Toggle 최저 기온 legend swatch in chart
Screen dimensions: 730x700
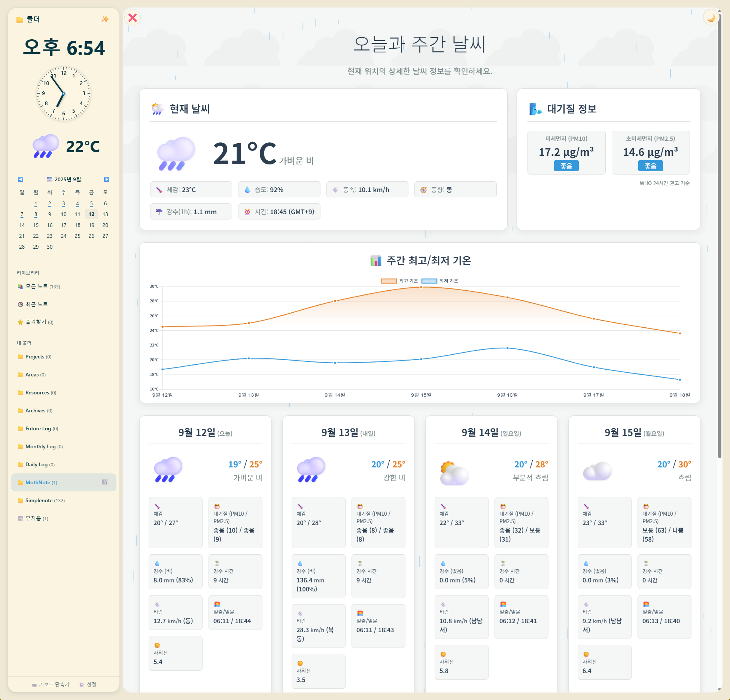point(429,281)
